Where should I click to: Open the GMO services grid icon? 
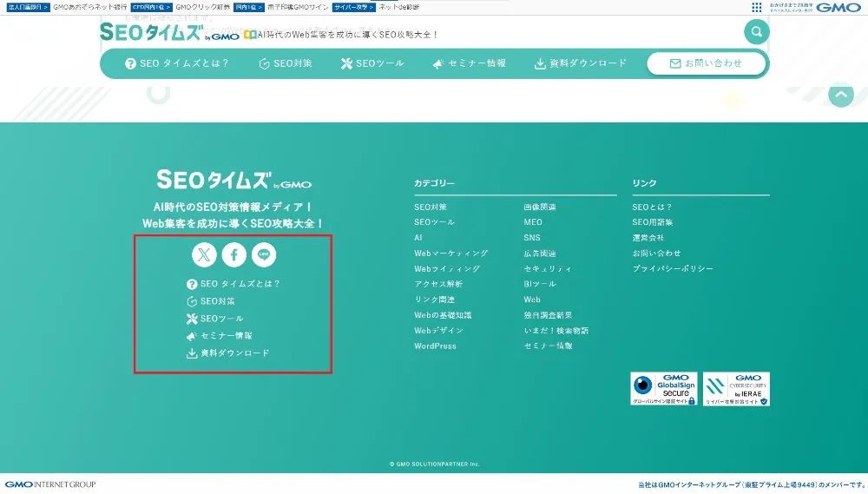click(757, 7)
